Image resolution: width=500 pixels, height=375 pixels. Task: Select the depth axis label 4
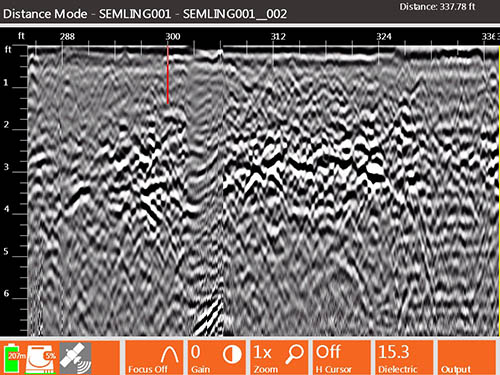point(6,209)
